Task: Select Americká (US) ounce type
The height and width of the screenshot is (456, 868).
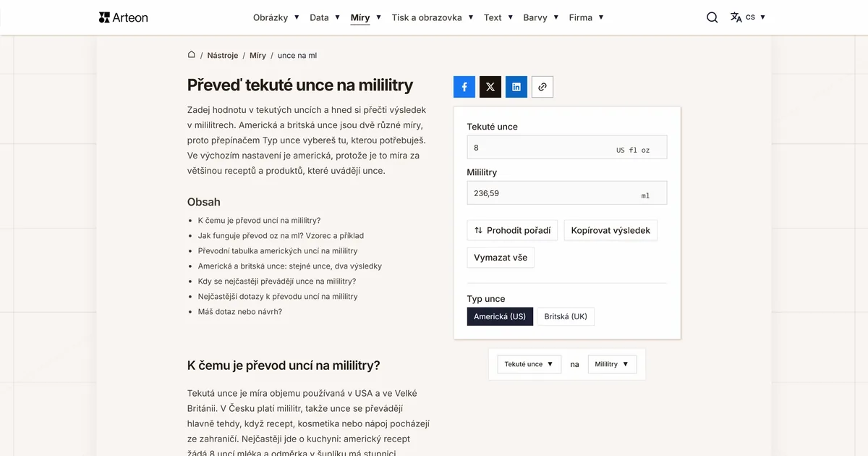Action: [x=500, y=316]
